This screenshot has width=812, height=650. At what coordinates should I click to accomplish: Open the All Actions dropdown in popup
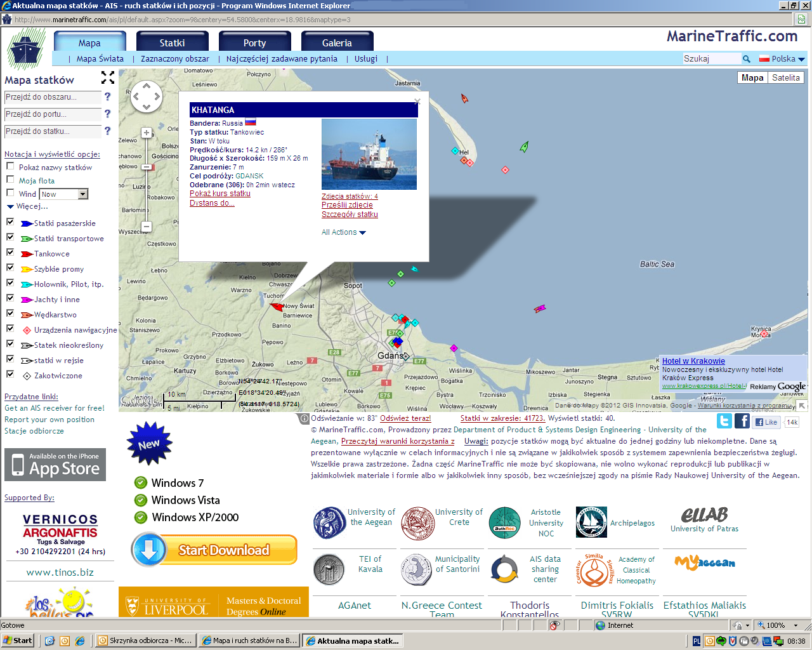tap(344, 232)
